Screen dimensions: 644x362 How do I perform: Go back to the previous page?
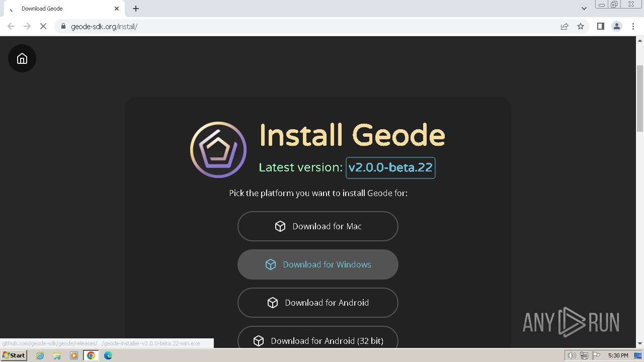pyautogui.click(x=11, y=26)
